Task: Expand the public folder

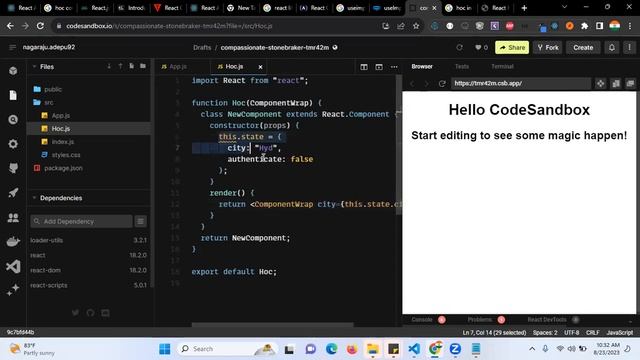Action: pos(53,89)
